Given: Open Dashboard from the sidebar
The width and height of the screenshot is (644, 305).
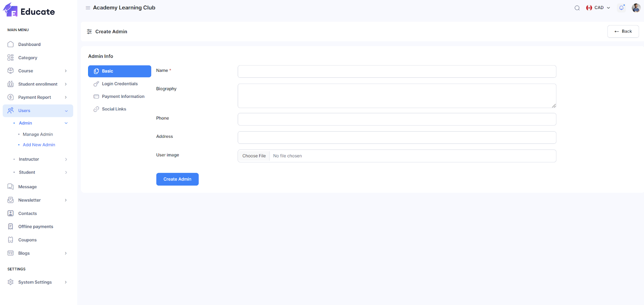Looking at the screenshot, I should [x=29, y=44].
